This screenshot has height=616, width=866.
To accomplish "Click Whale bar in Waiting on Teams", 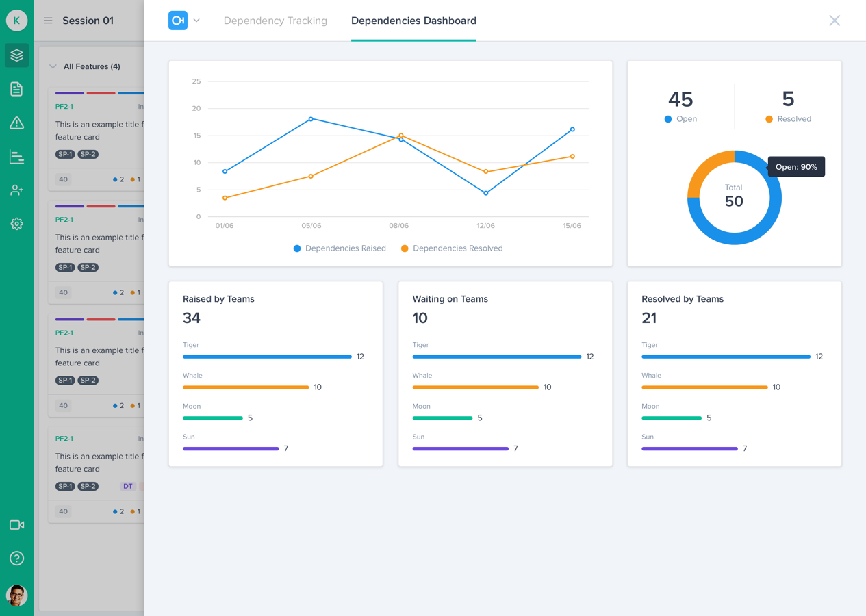I will point(476,387).
